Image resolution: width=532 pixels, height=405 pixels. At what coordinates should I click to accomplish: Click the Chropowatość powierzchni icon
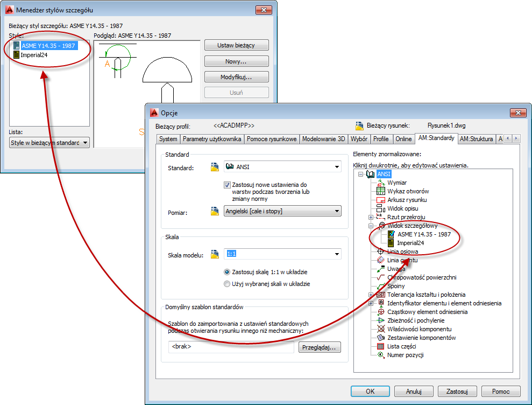point(381,277)
